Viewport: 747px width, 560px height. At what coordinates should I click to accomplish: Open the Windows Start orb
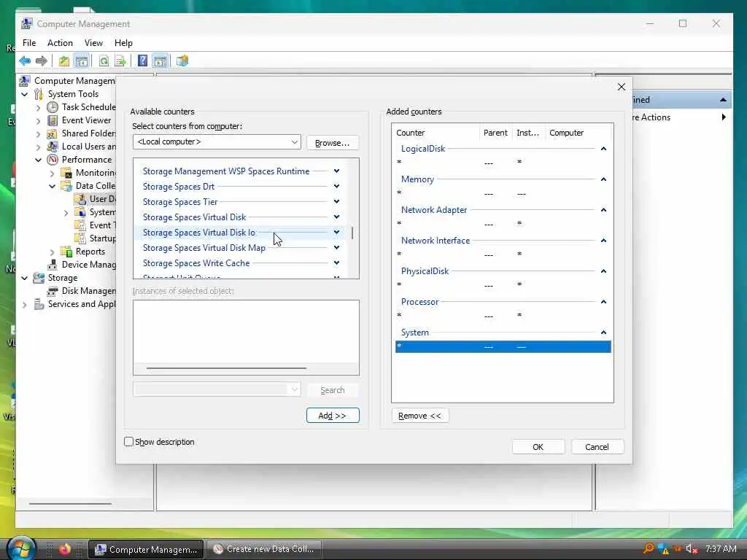coord(21,548)
